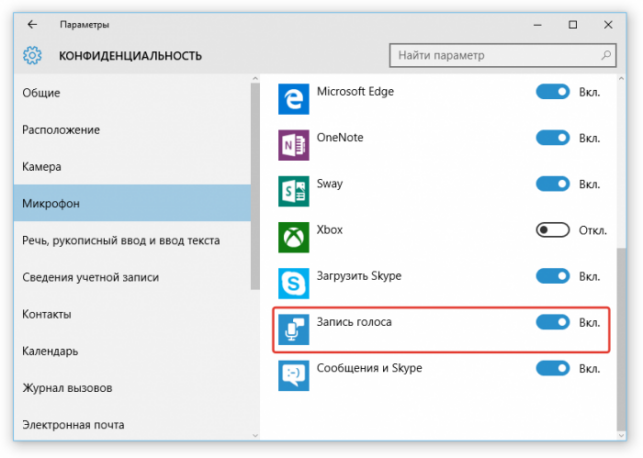This screenshot has height=458, width=643.
Task: Open Сведения учетной записи section
Action: pos(132,278)
